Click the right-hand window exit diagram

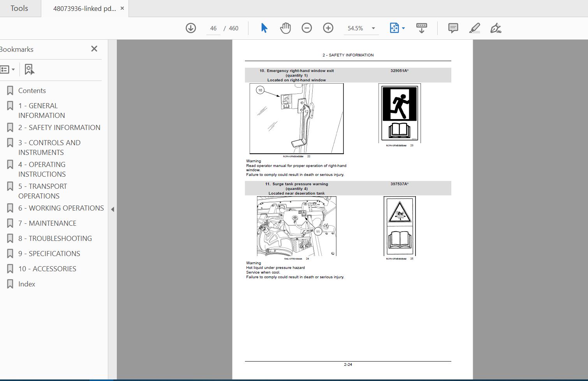coord(297,119)
